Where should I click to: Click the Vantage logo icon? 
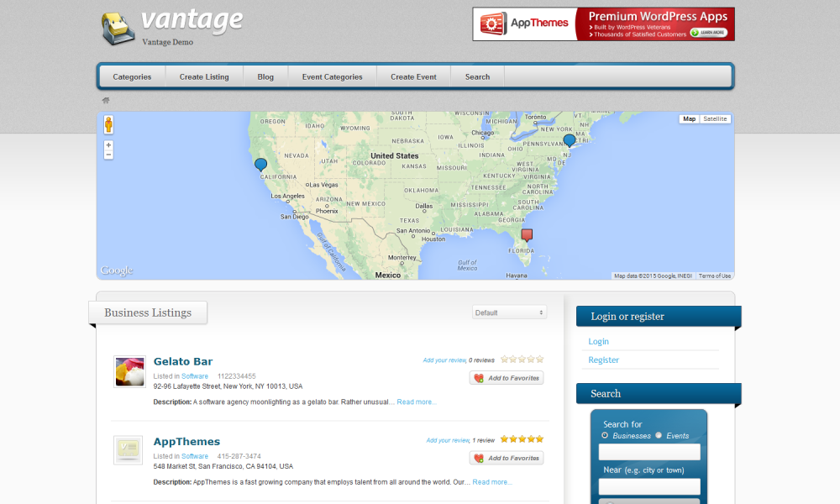click(118, 29)
